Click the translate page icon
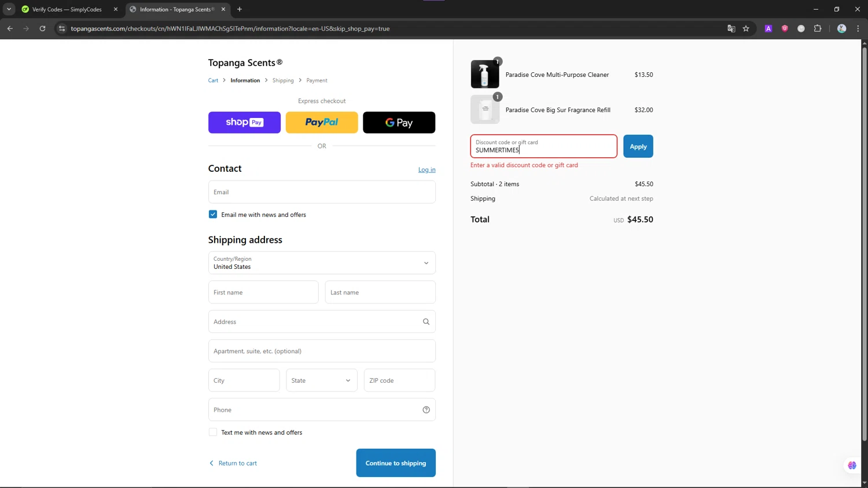Screen dimensions: 868x488 [x=731, y=28]
